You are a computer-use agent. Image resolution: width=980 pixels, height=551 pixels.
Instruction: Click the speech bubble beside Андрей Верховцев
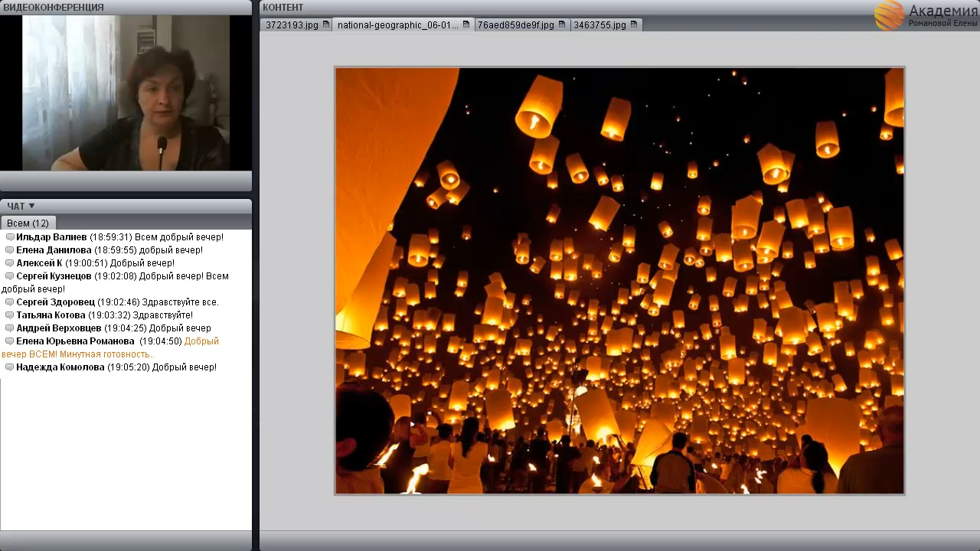[x=10, y=328]
